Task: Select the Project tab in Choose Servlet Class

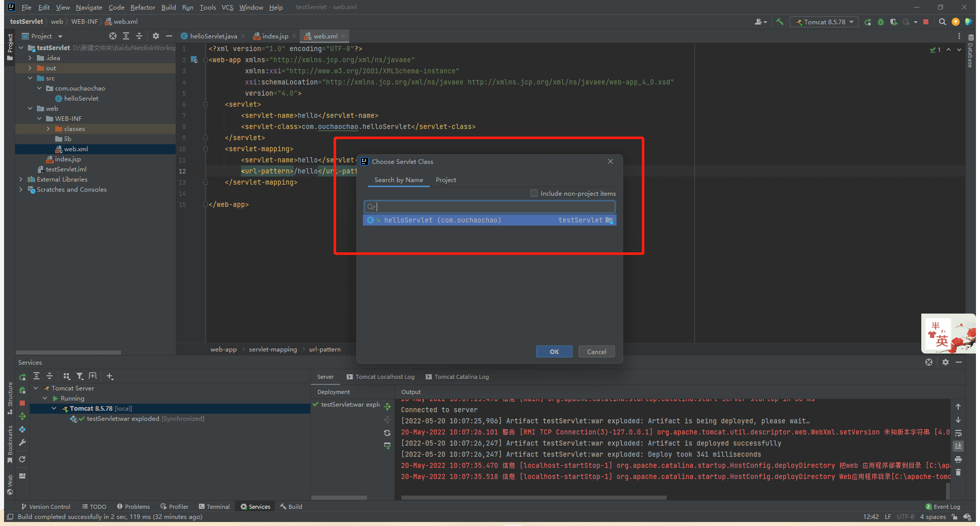Action: click(446, 180)
